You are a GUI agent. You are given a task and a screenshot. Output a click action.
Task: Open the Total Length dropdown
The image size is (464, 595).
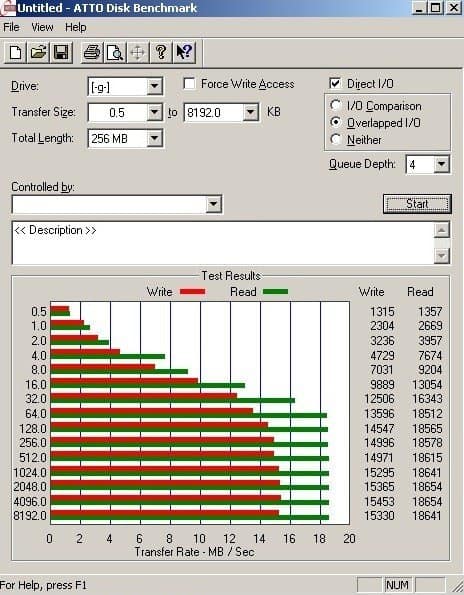pos(154,138)
